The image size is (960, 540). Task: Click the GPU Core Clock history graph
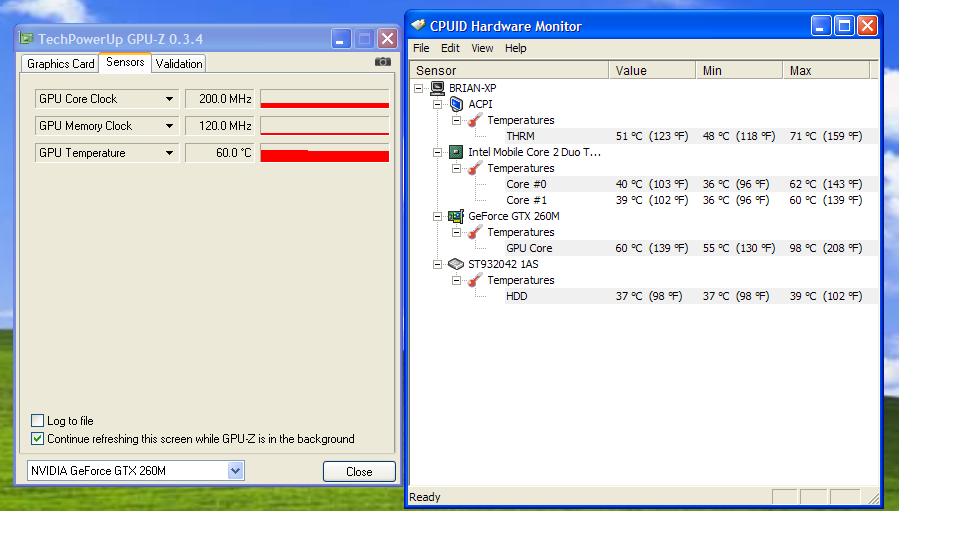tap(324, 99)
